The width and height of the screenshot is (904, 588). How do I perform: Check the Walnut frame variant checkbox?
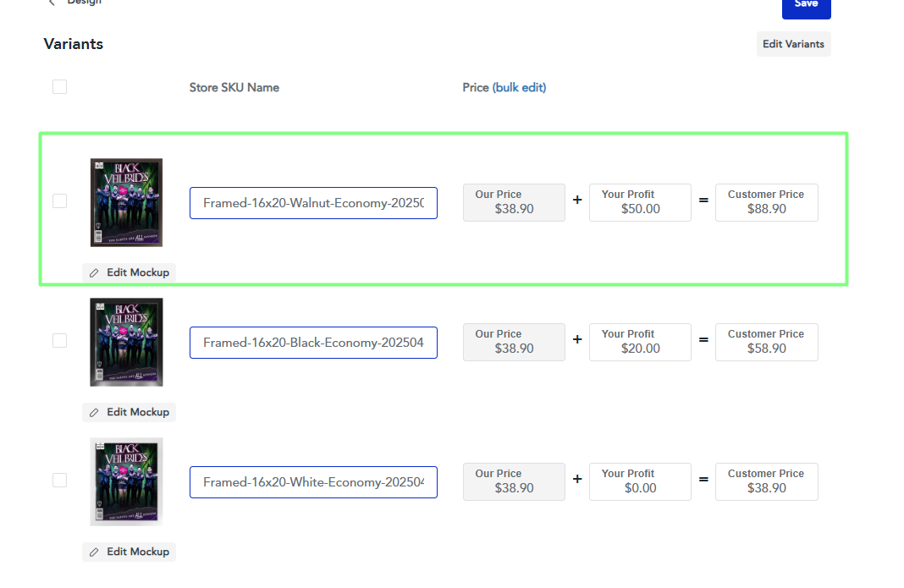pyautogui.click(x=59, y=201)
